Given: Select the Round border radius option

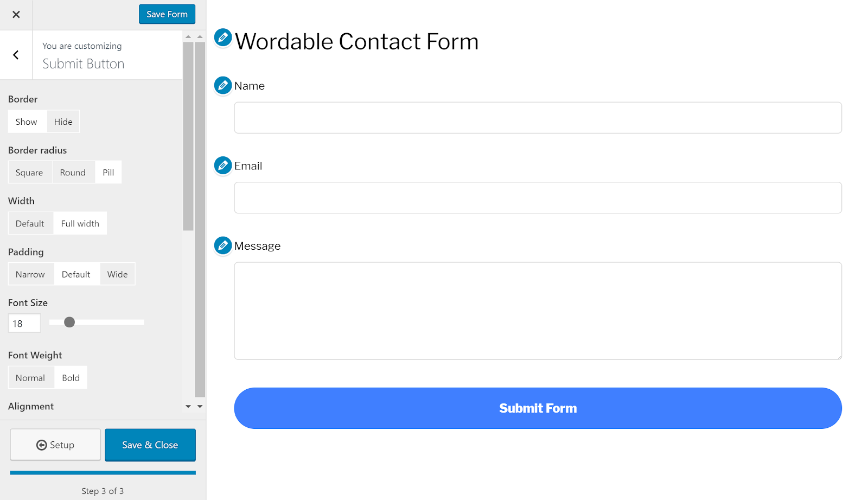Looking at the screenshot, I should [73, 172].
